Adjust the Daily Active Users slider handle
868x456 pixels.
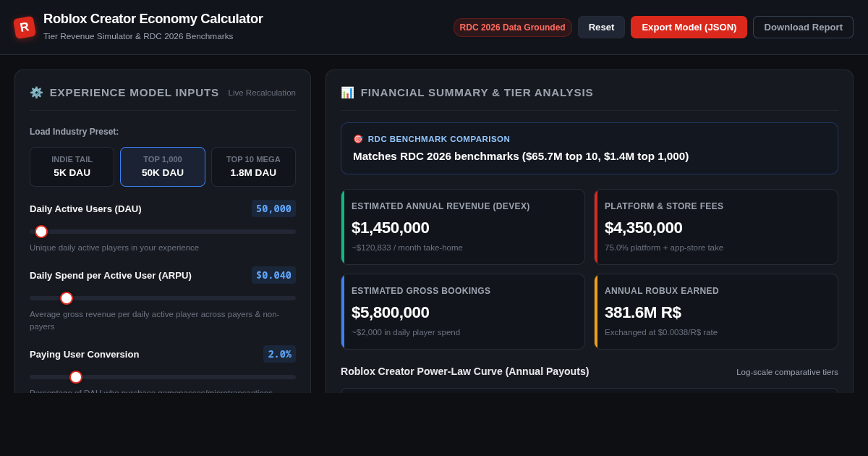[x=41, y=232]
